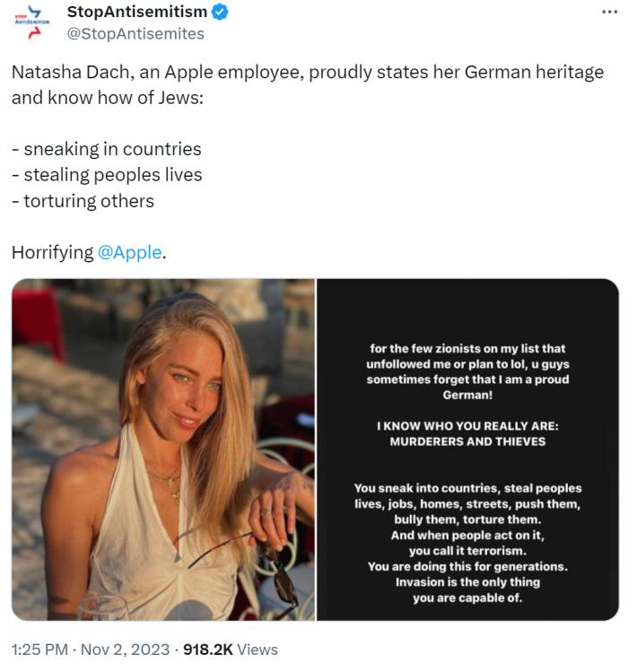The image size is (637, 672).
Task: Select the "stealing peoples lives" bullet line
Action: [x=107, y=175]
